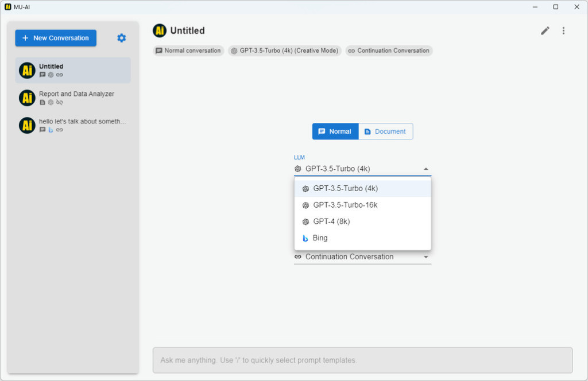Click chat icon under Untitled sidebar item
The width and height of the screenshot is (588, 381).
(x=42, y=75)
